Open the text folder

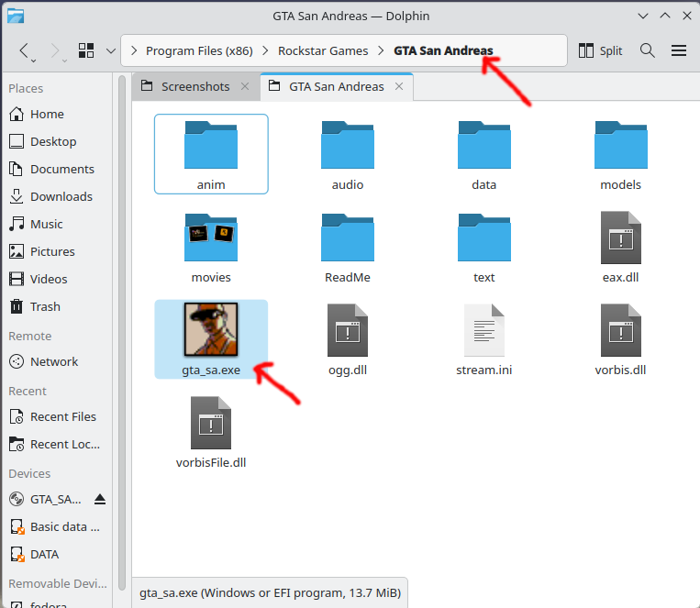tap(483, 247)
